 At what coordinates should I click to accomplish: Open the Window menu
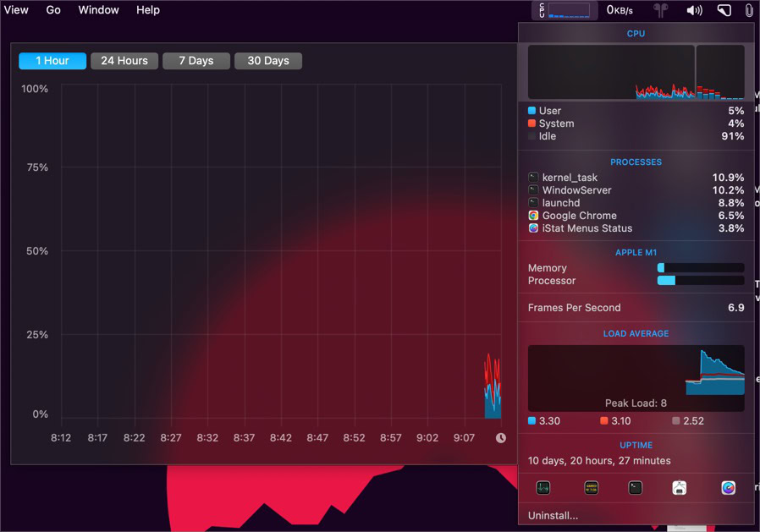(98, 10)
